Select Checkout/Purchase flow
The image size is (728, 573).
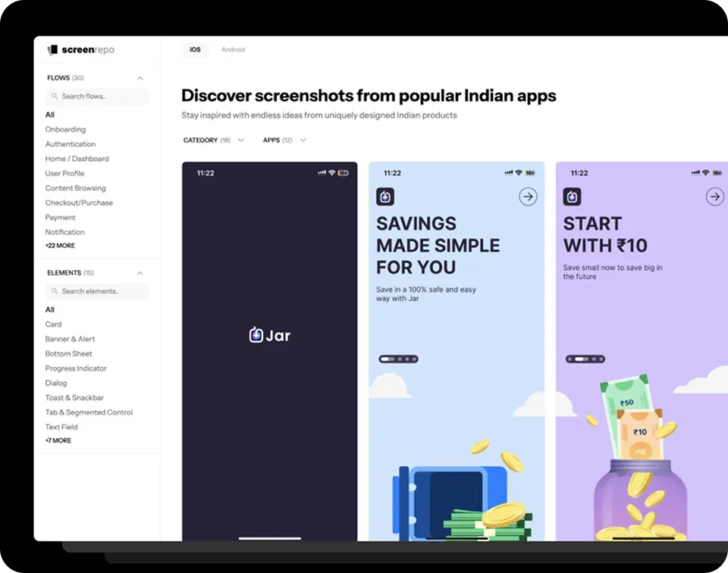tap(79, 203)
